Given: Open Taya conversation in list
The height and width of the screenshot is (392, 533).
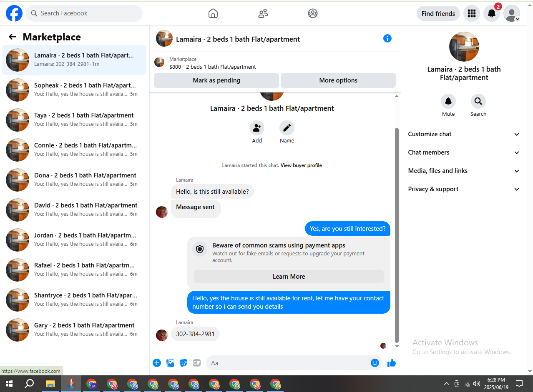Looking at the screenshot, I should tap(74, 120).
